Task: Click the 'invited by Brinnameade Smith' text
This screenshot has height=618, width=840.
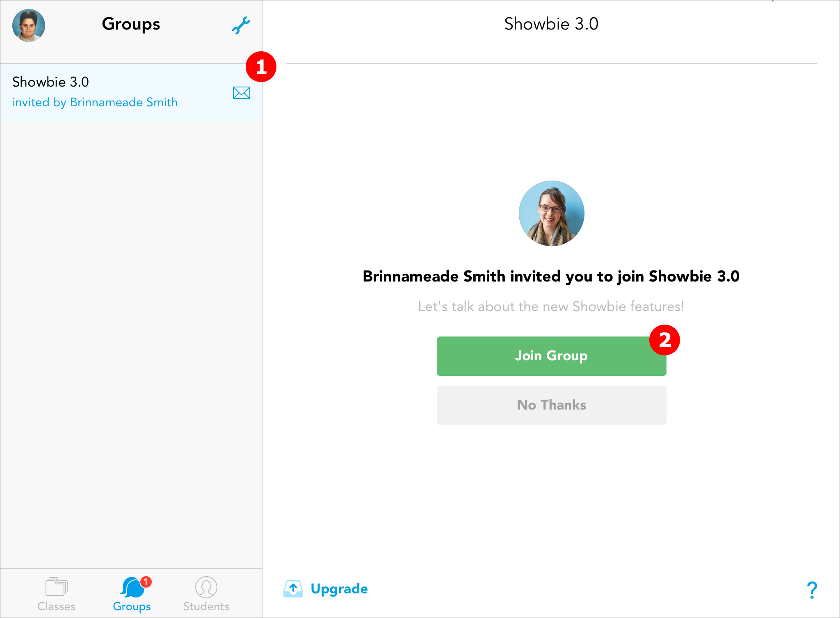Action: [95, 102]
